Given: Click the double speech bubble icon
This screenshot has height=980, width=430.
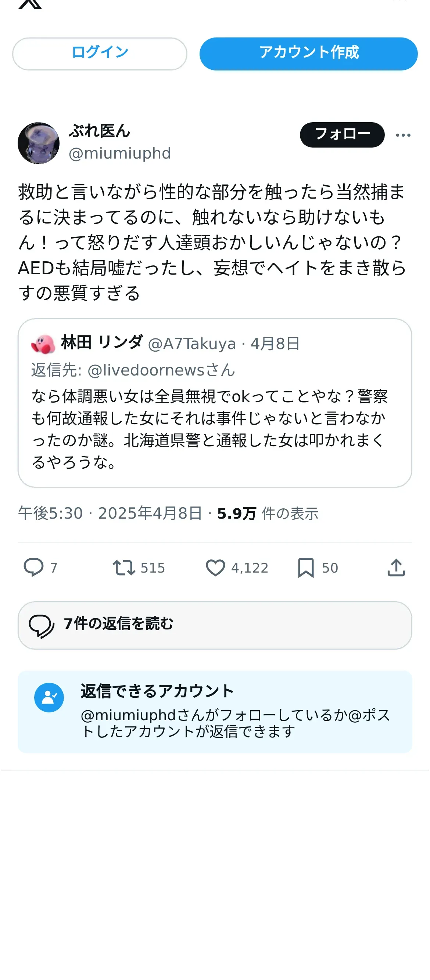Looking at the screenshot, I should (42, 626).
